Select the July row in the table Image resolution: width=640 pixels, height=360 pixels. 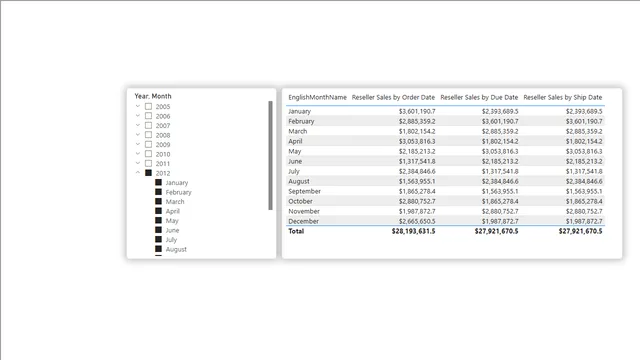[x=445, y=171]
